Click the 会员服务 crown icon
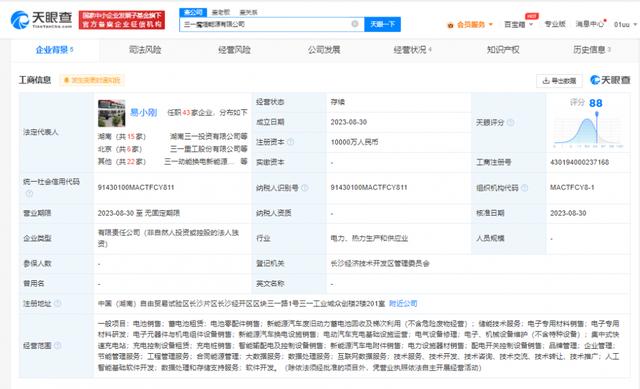Image resolution: width=640 pixels, height=389 pixels. pos(451,25)
